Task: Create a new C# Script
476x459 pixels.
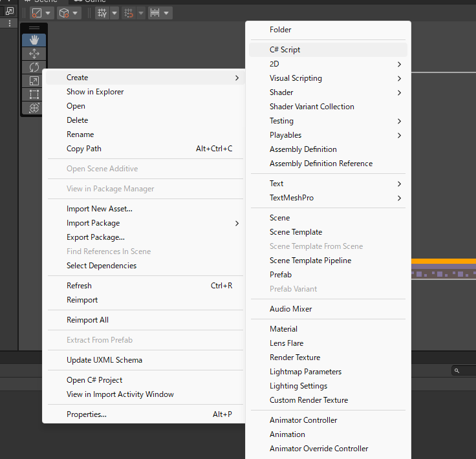Action: pos(328,50)
